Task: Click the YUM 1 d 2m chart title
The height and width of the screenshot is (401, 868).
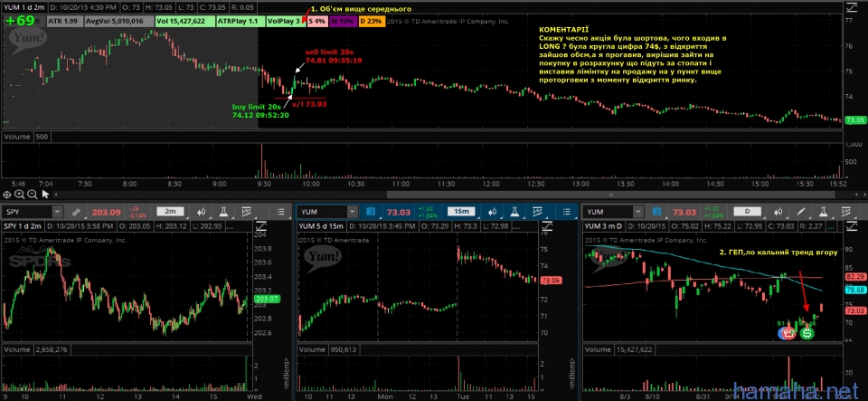Action: coord(24,8)
